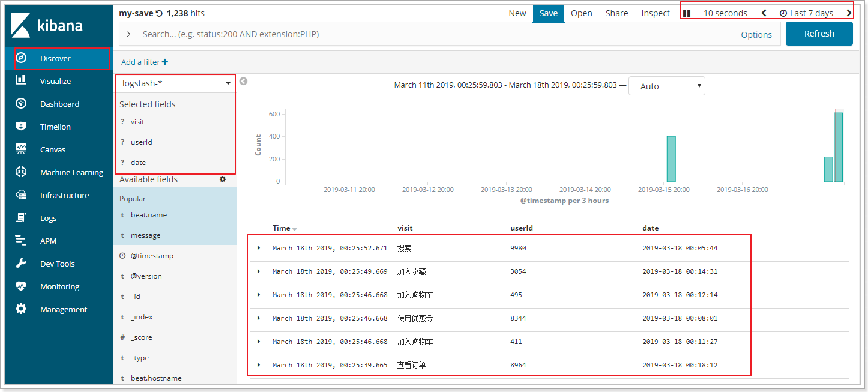Click date value 2019-03-18 00:14:31
The width and height of the screenshot is (868, 392).
click(x=680, y=271)
